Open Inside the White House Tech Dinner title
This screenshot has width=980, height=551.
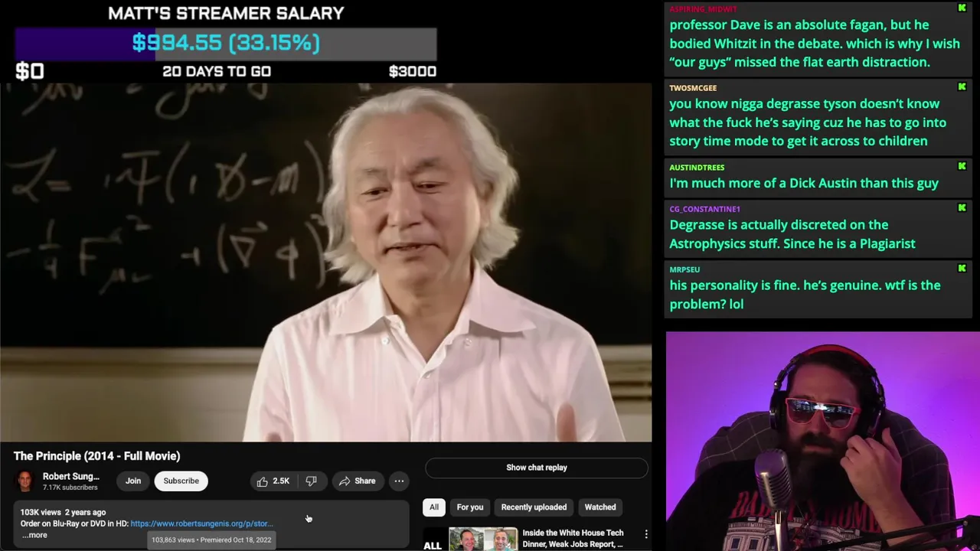[x=573, y=538]
